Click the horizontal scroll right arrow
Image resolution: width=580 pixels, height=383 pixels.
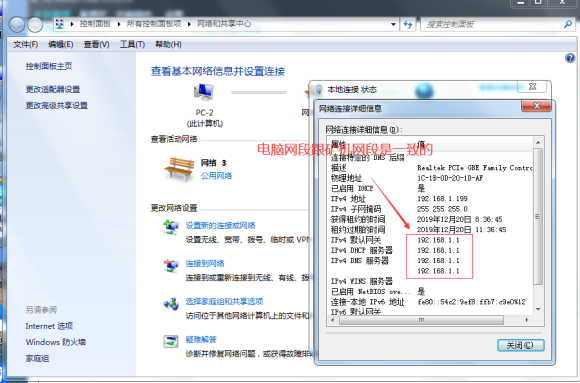(x=527, y=320)
